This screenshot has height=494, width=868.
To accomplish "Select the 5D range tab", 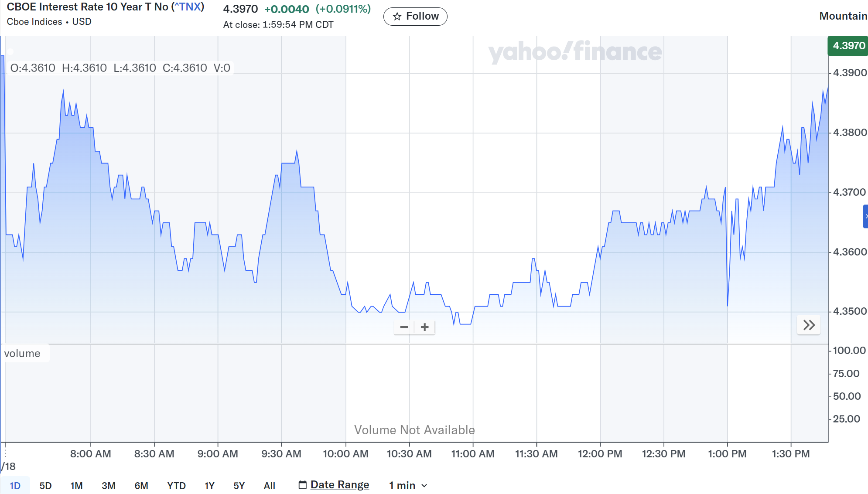I will [45, 486].
